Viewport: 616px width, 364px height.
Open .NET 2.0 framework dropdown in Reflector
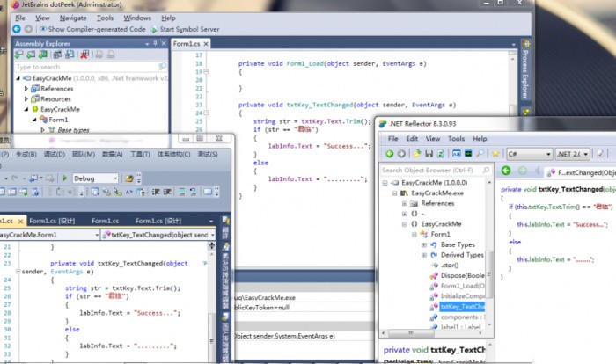pos(572,154)
